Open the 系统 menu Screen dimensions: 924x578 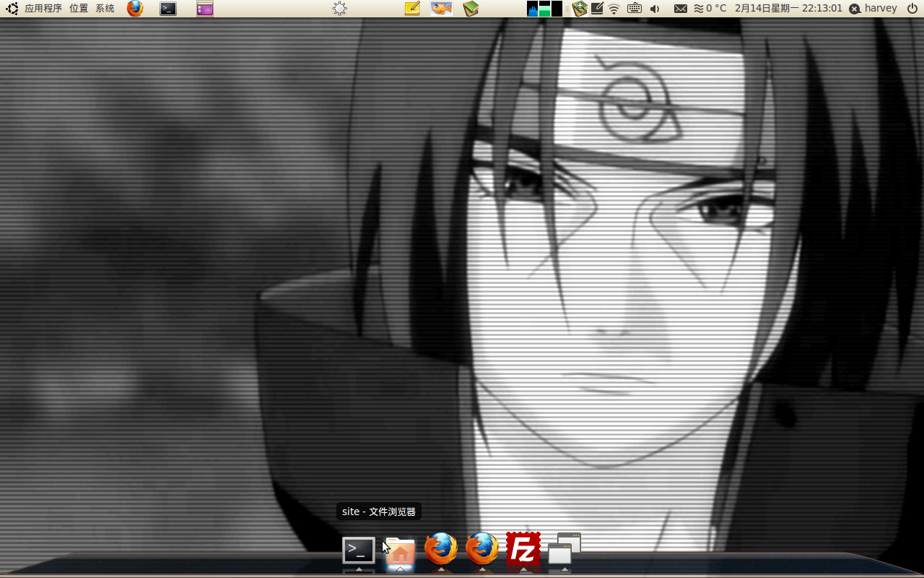(105, 9)
